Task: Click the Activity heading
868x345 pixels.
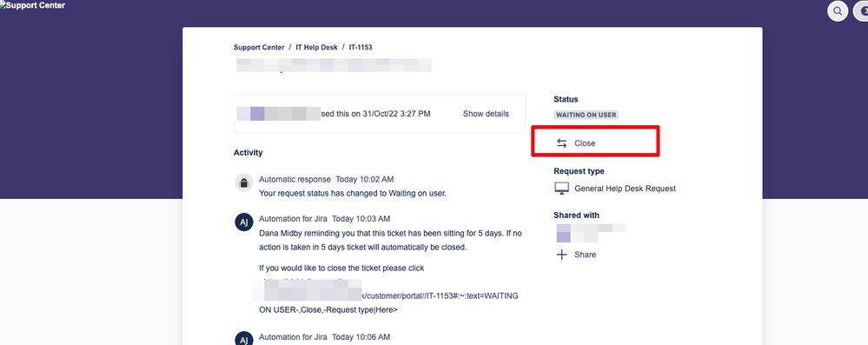Action: point(248,152)
